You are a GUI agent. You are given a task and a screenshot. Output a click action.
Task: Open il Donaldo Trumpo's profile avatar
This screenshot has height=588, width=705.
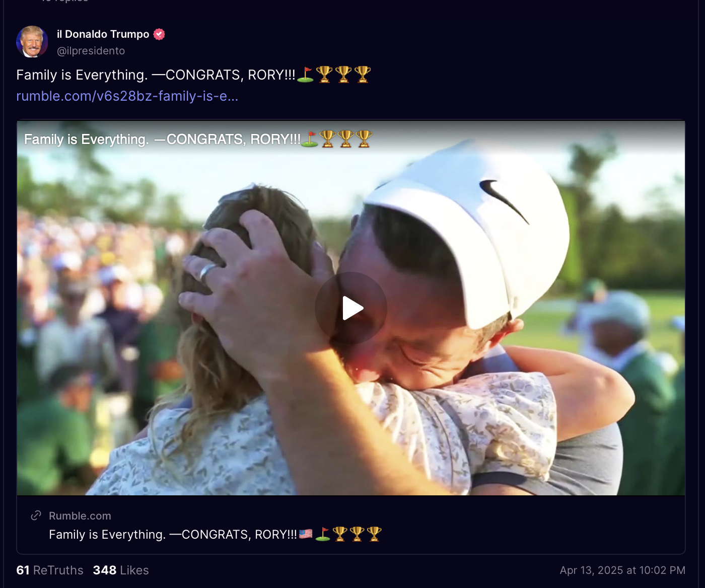coord(32,42)
